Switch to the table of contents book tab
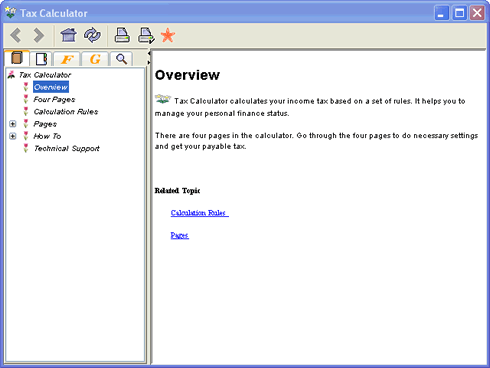490x368 pixels. pyautogui.click(x=17, y=58)
